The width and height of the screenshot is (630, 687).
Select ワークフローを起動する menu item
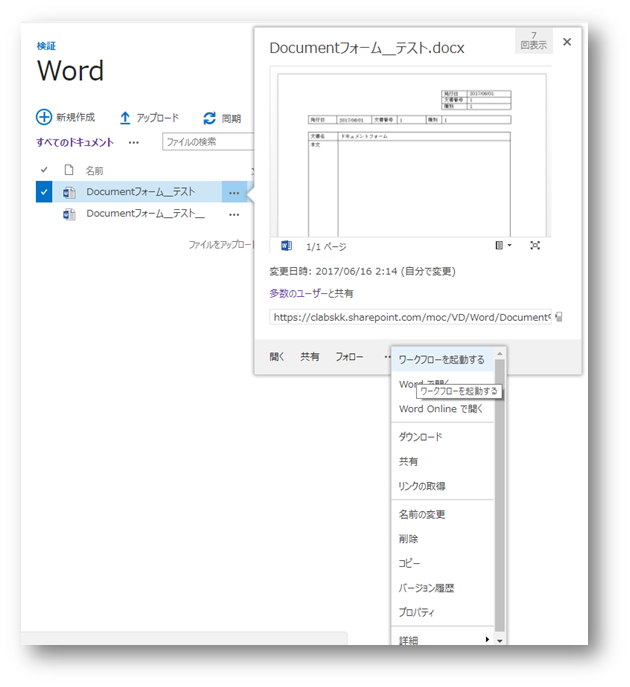click(x=442, y=360)
